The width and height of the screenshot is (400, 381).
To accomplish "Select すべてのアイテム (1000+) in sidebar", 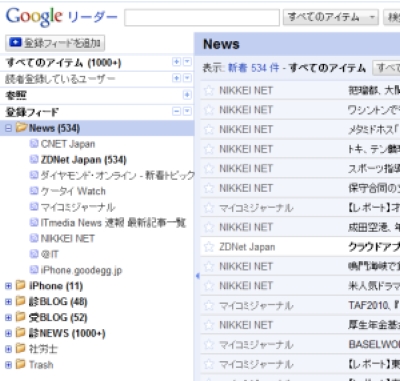I will [63, 63].
